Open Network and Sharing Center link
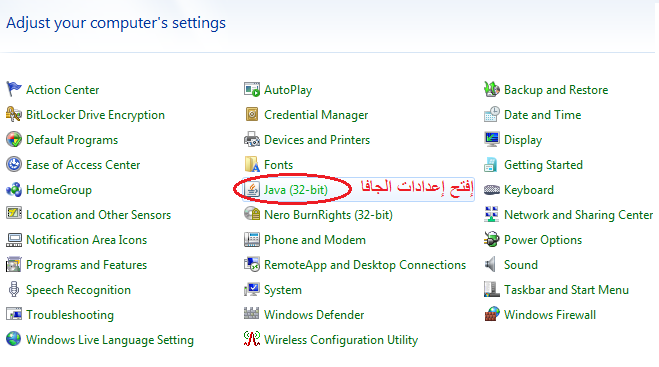 click(578, 215)
